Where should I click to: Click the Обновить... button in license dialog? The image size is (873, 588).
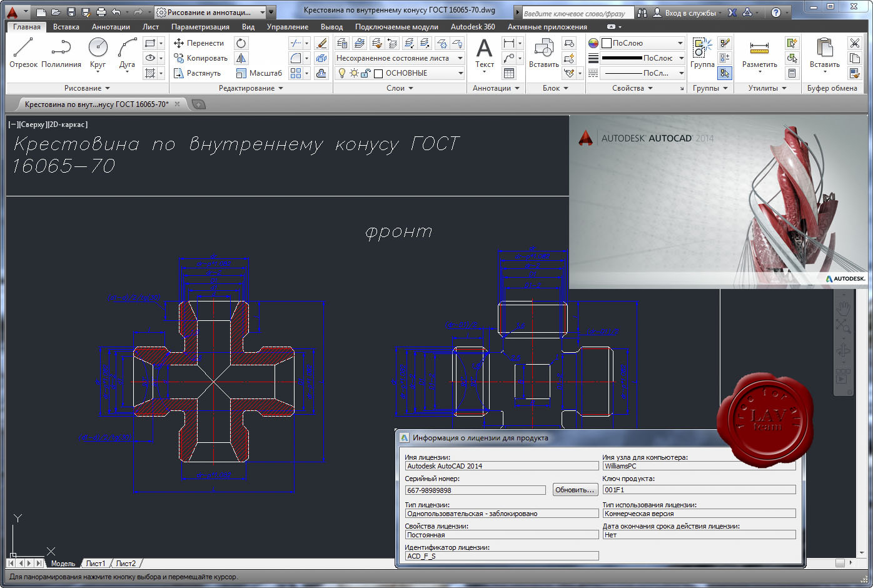pyautogui.click(x=574, y=490)
